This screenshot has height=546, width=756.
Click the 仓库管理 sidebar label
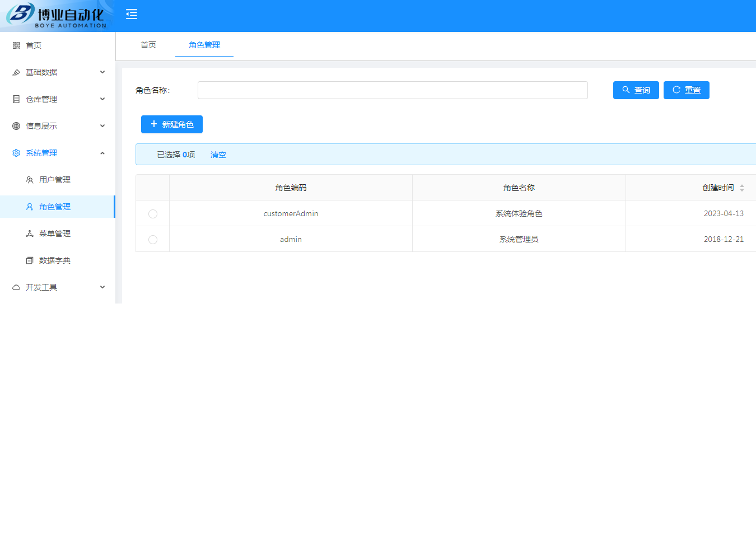(41, 99)
